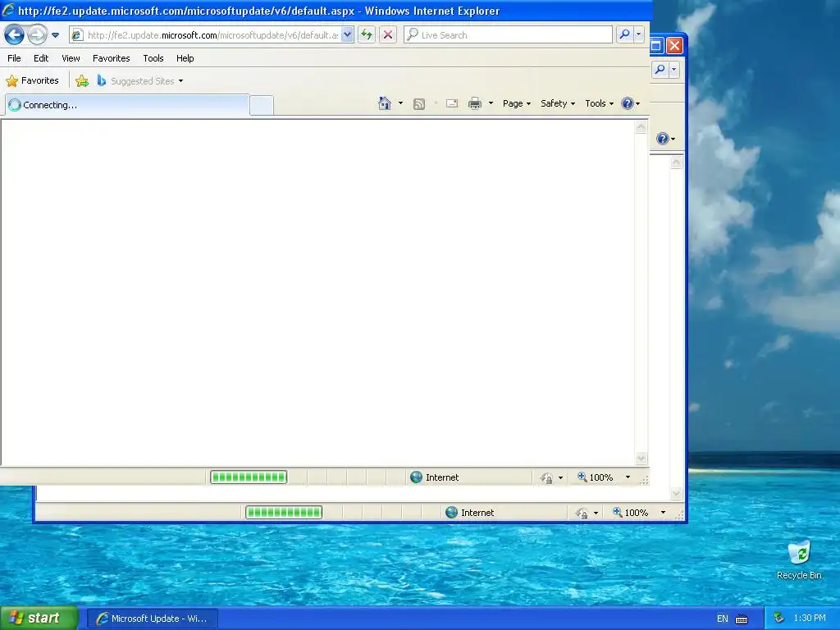Click the 100% zoom level button
Viewport: 840px width, 630px height.
coord(596,477)
